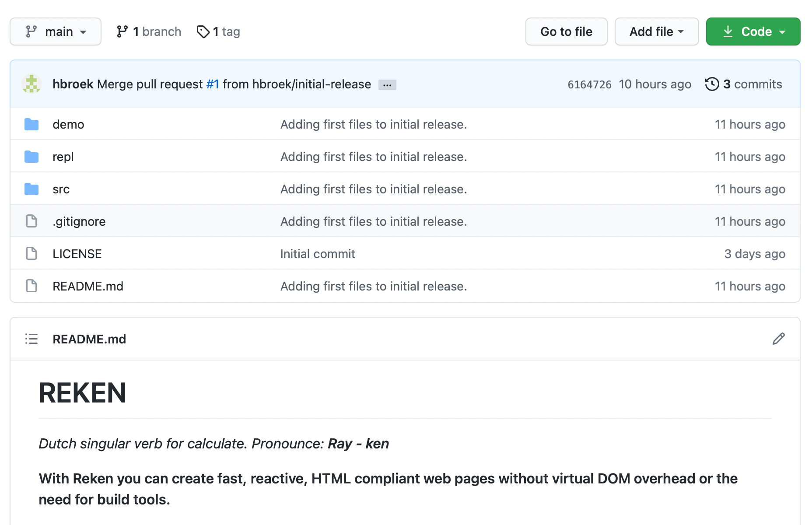Click the 'Ray - ken' pronunciation text

358,444
